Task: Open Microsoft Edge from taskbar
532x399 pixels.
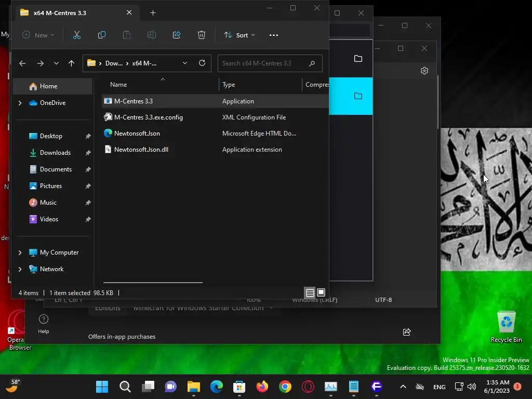Action: [217, 387]
